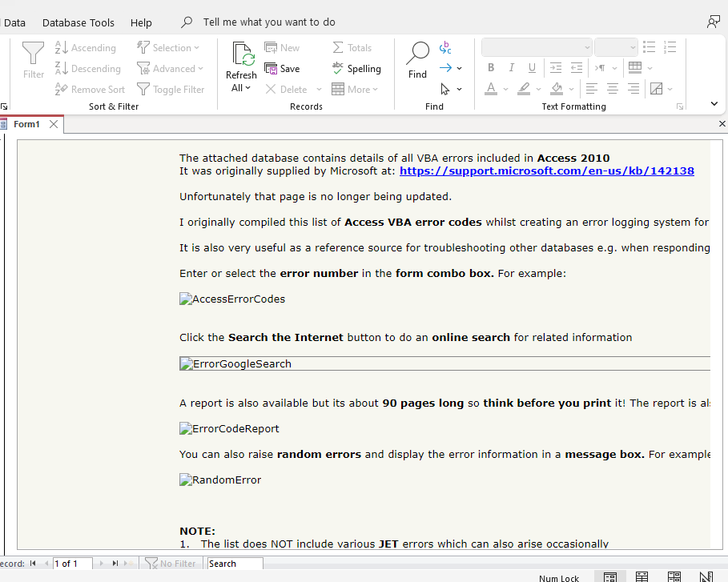The image size is (728, 582).
Task: Click the Totals sigma icon
Action: [x=352, y=48]
